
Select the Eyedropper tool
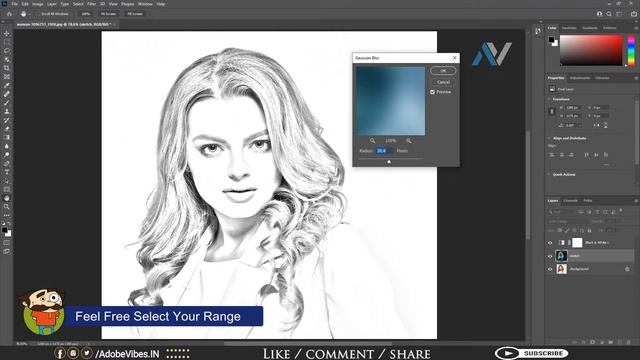coord(7,85)
